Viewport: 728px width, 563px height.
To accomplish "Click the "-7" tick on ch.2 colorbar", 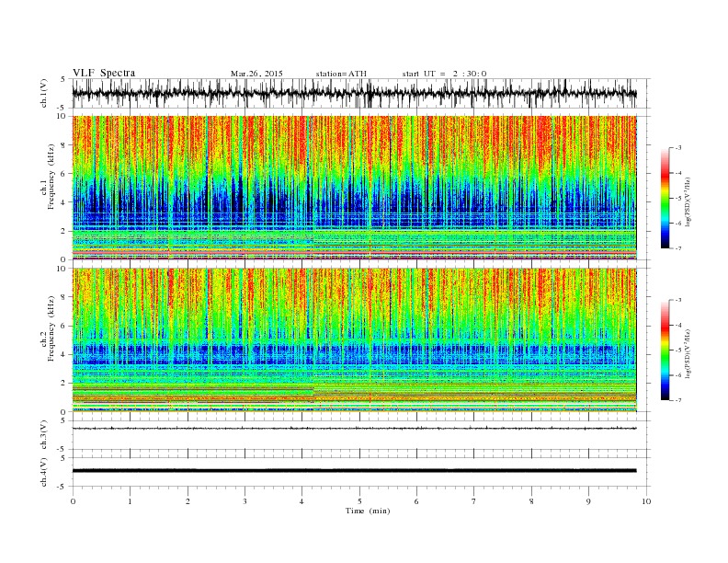I will (678, 400).
